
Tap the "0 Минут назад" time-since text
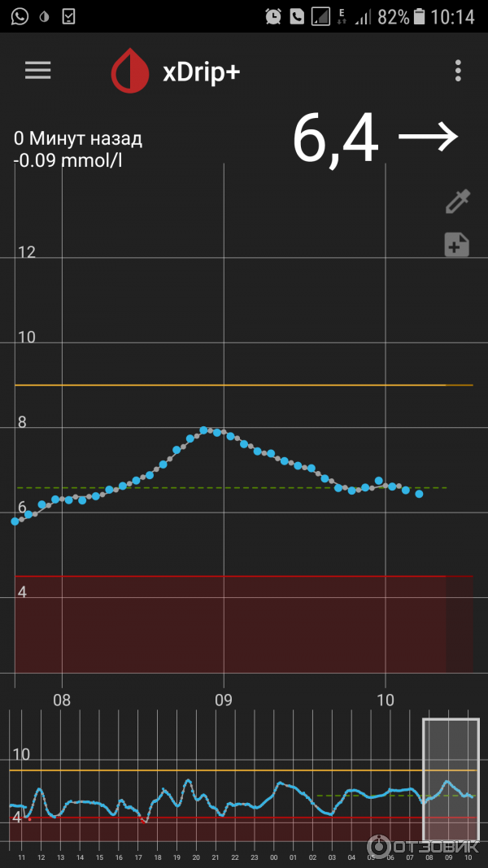[78, 138]
